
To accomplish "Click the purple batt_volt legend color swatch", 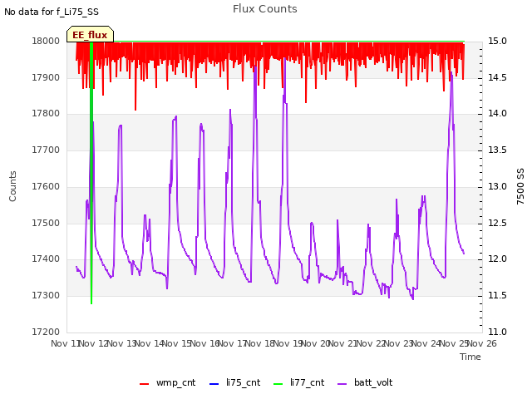I will 342,384.
